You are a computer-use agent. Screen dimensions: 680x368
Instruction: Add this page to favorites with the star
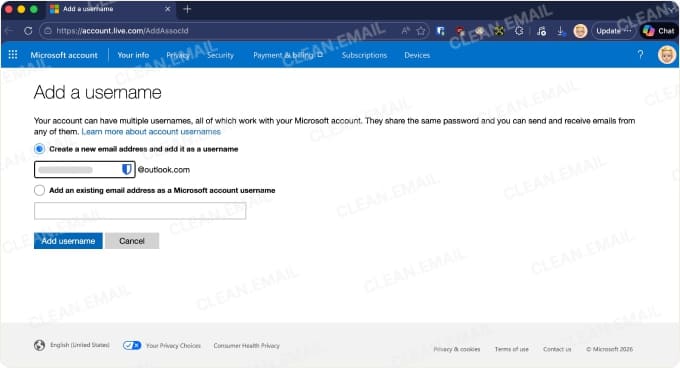pos(421,31)
